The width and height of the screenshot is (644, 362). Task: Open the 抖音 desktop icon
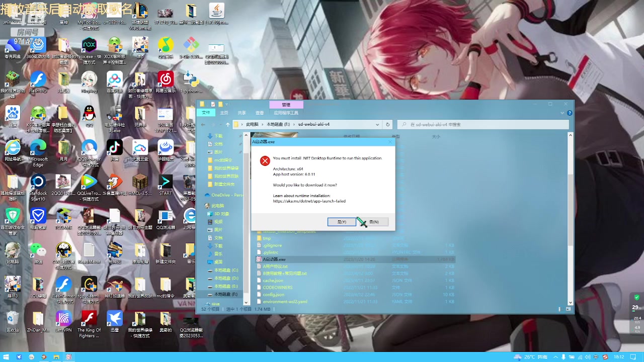pyautogui.click(x=115, y=150)
